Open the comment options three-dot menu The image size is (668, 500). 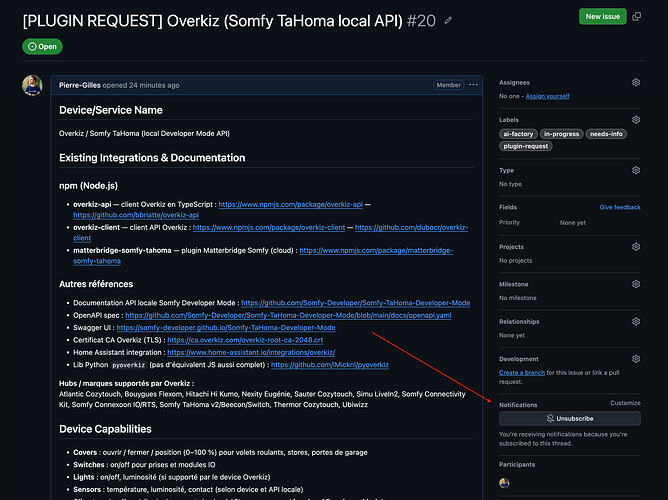[473, 85]
